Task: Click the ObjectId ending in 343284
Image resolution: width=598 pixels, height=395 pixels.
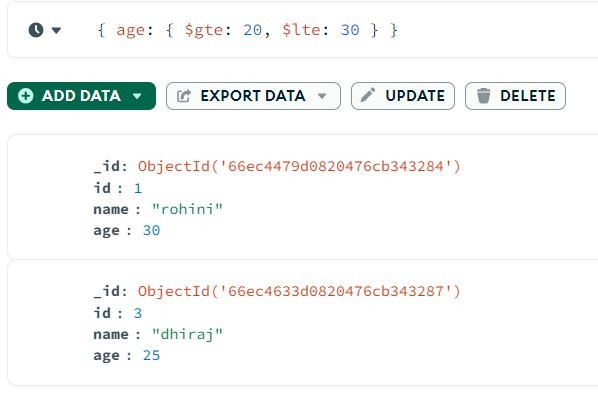Action: (299, 166)
